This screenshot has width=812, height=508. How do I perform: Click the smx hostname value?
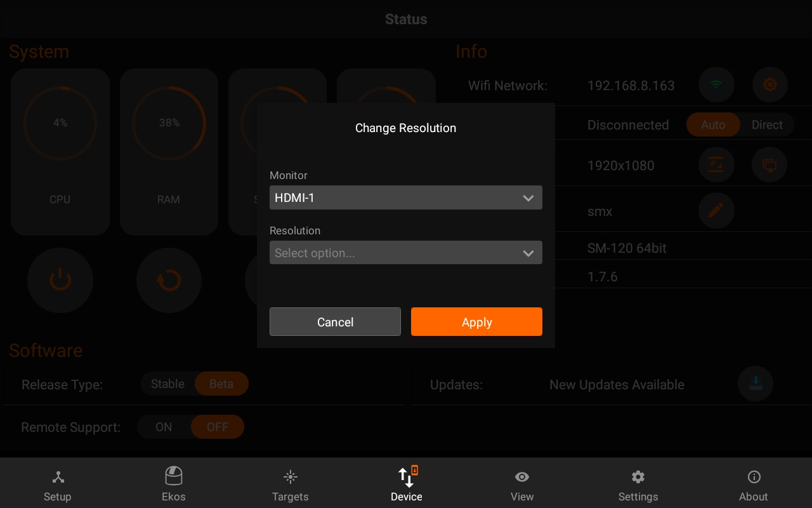(x=600, y=211)
